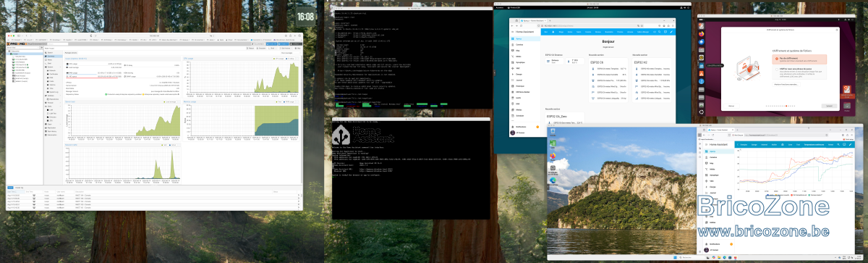Click the temperature history chart in the Windows Home Assistant window
868x263 pixels.
click(x=796, y=171)
